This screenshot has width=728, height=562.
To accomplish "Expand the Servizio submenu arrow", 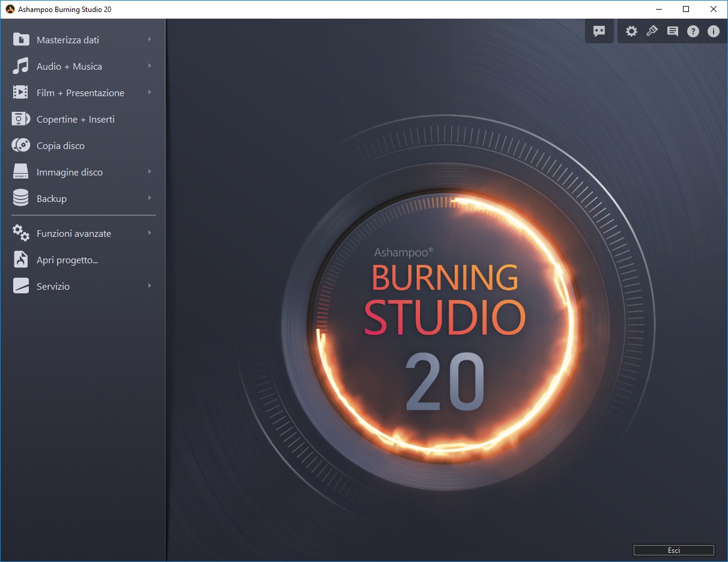I will point(150,286).
